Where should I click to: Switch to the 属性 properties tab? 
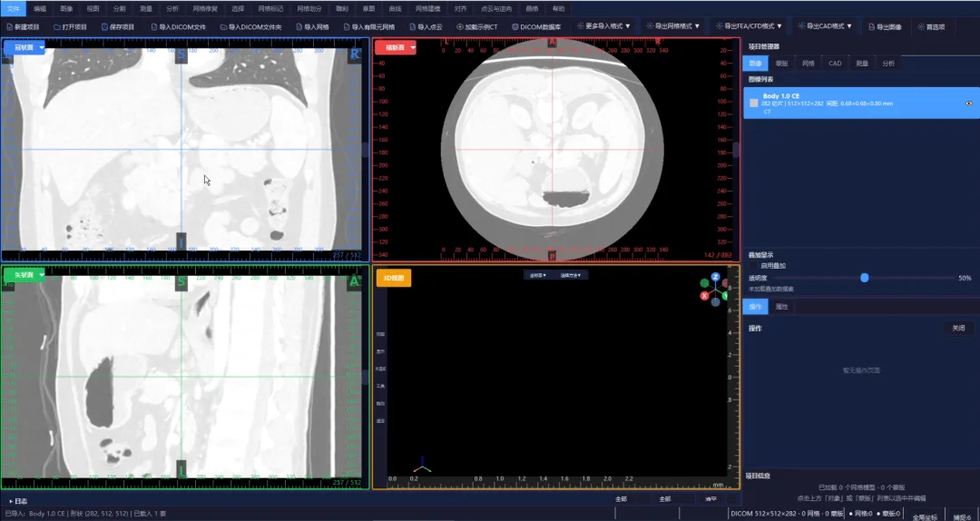pyautogui.click(x=781, y=307)
